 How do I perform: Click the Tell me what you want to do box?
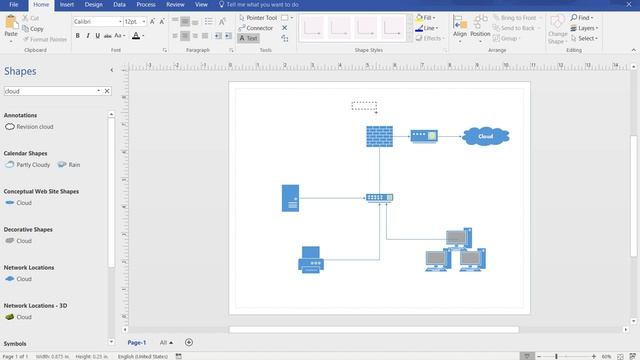(259, 4)
